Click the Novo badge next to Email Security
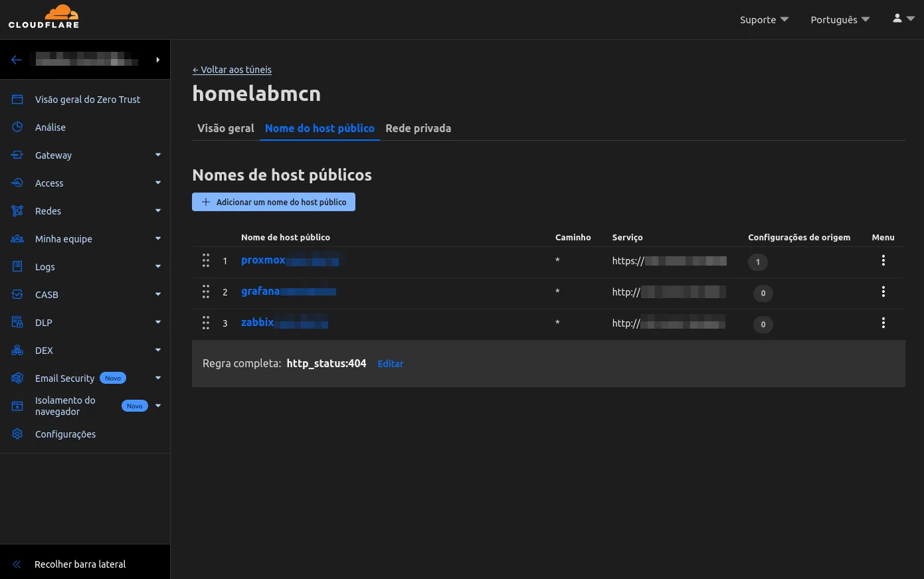 click(x=113, y=378)
